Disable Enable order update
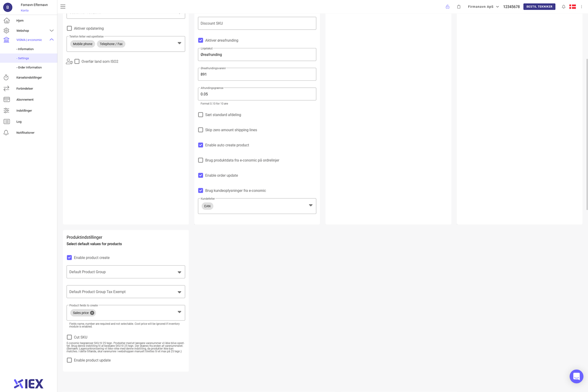This screenshot has height=392, width=588. click(201, 175)
